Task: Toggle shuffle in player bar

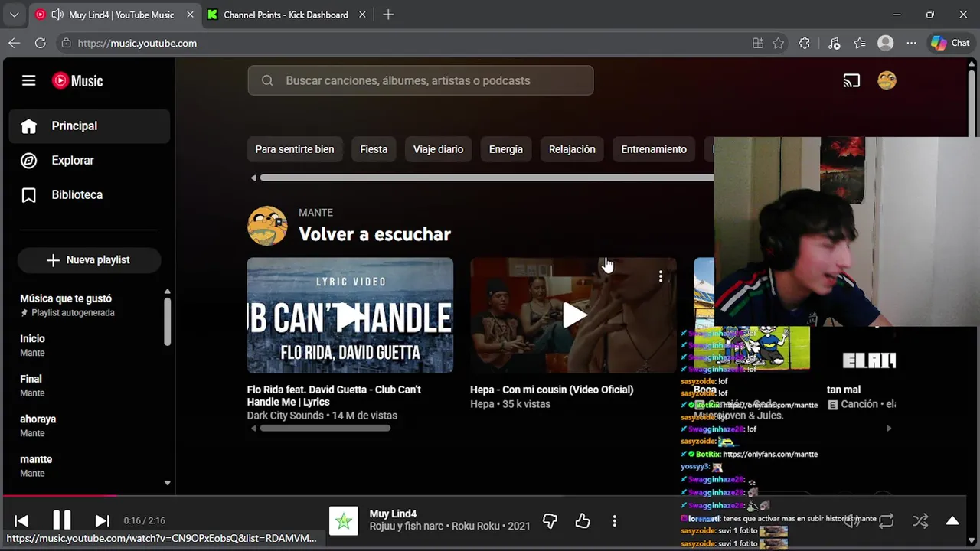Action: [x=920, y=521]
